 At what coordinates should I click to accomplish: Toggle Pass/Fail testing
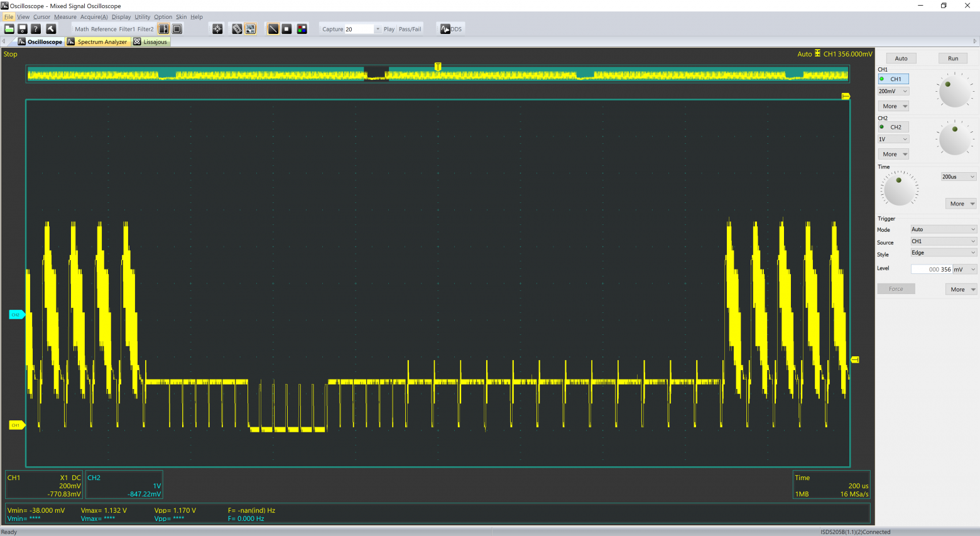click(x=410, y=28)
